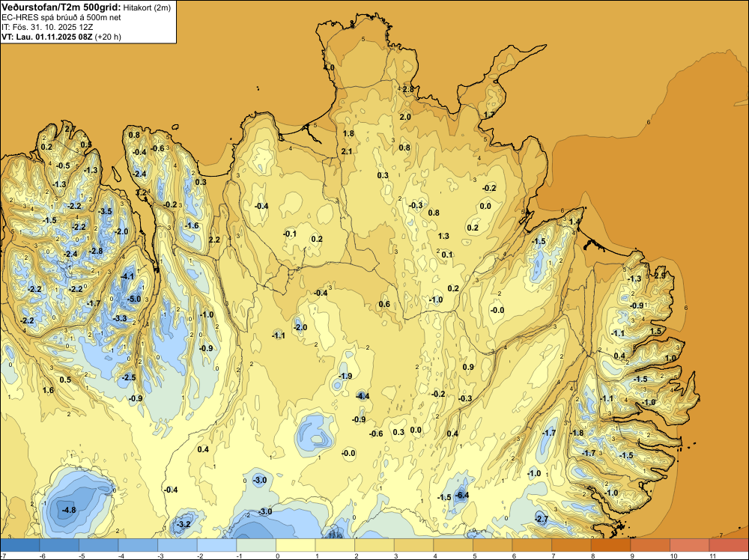749x560 pixels.
Task: Click the 1.8 temperature value on the map
Action: click(x=349, y=133)
